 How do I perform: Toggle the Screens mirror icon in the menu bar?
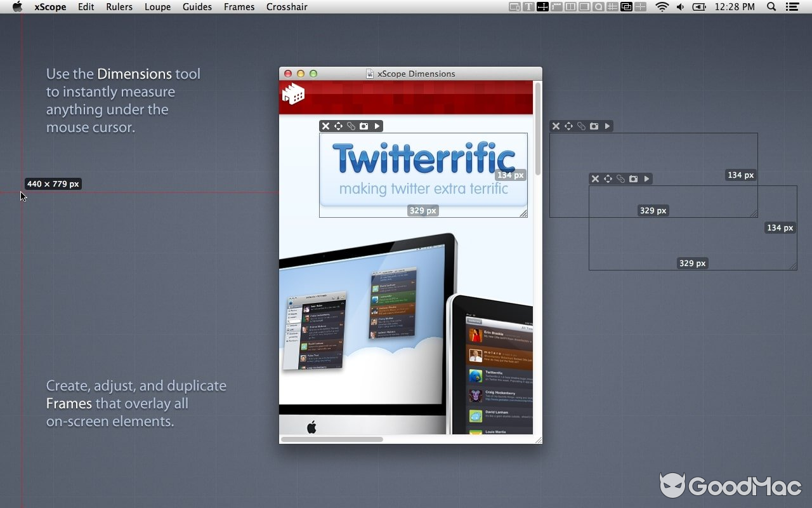tap(514, 7)
